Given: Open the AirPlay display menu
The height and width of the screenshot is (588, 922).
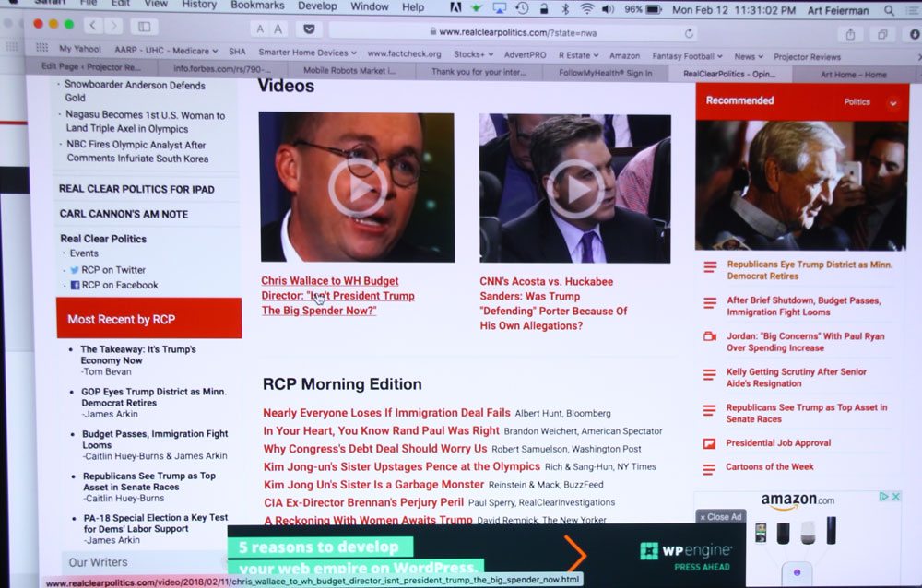Looking at the screenshot, I should (499, 8).
